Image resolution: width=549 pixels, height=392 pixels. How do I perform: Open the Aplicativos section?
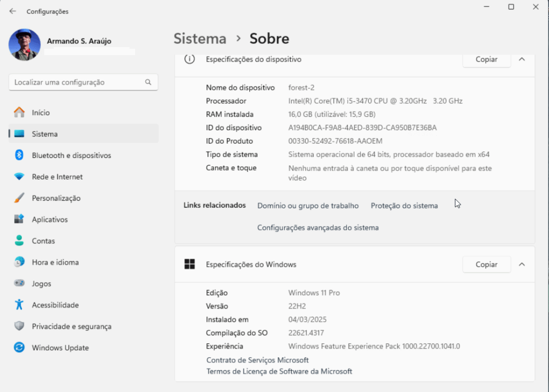50,220
